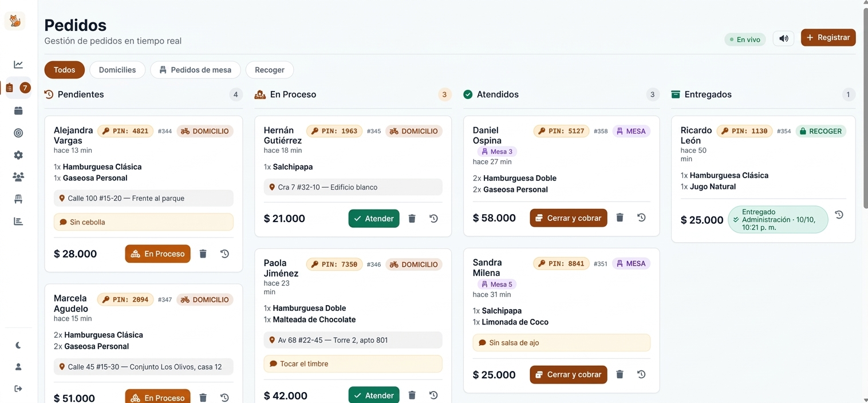Click the logout icon in the sidebar
Image resolution: width=868 pixels, height=403 pixels.
18,389
